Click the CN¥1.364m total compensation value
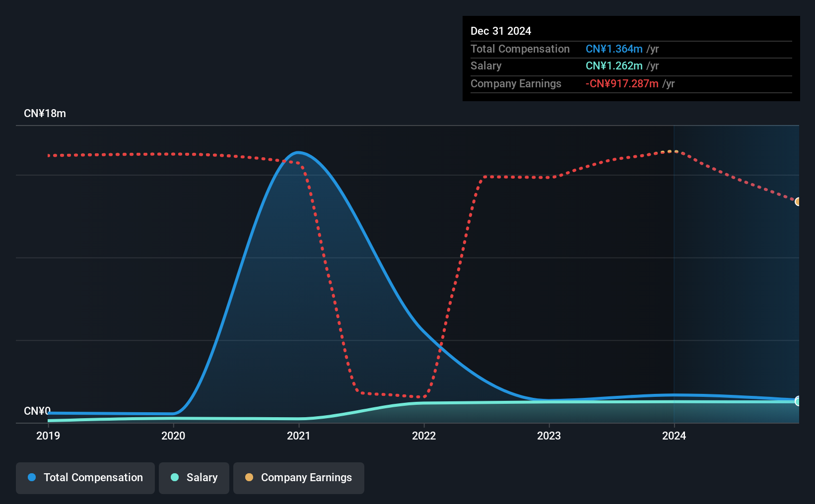Viewport: 815px width, 504px height. tap(614, 49)
